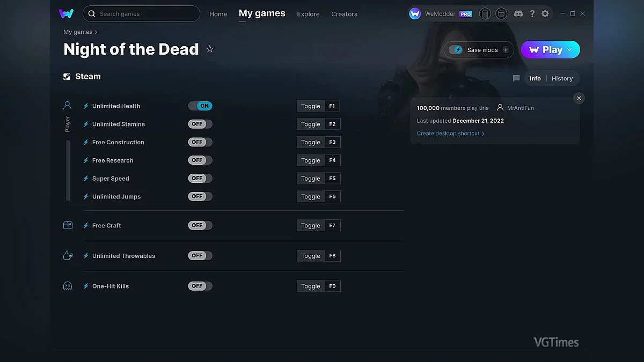This screenshot has width=644, height=362.
Task: Open the comments chat icon
Action: coord(516,78)
